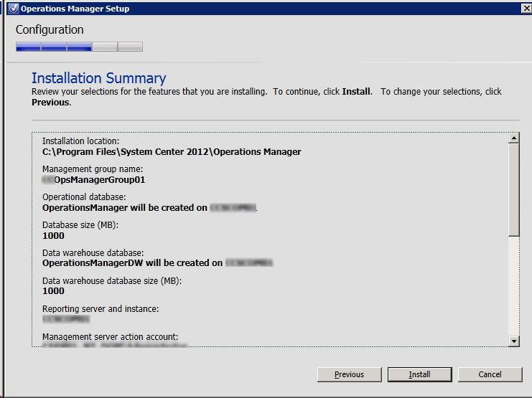Close the Operations Manager Setup window

(x=526, y=8)
